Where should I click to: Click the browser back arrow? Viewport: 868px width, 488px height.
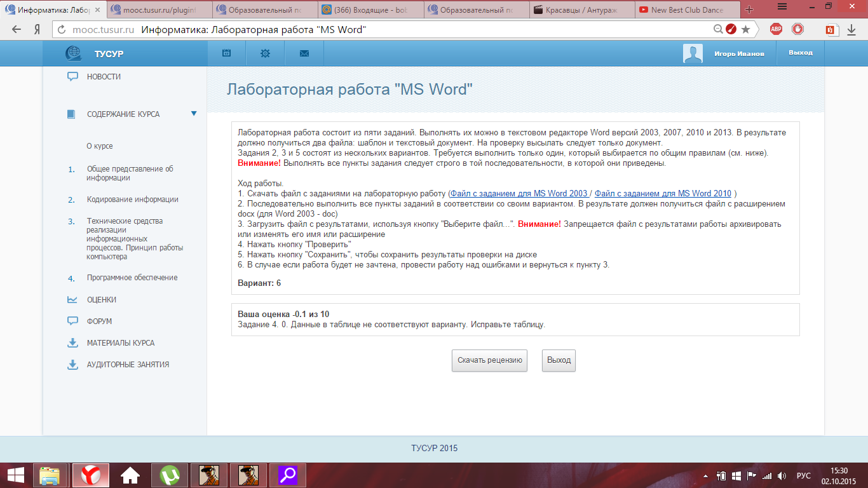point(17,29)
